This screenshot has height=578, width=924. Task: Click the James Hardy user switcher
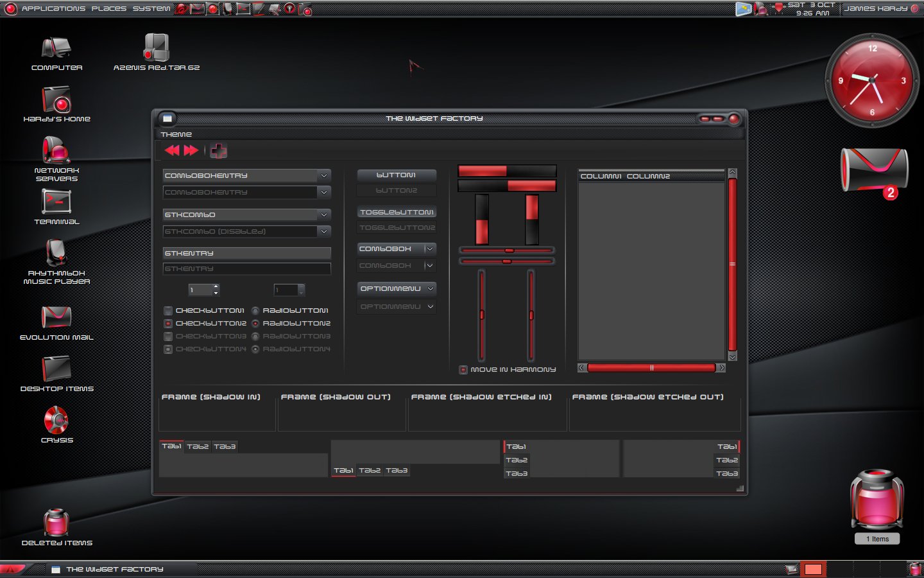(875, 8)
